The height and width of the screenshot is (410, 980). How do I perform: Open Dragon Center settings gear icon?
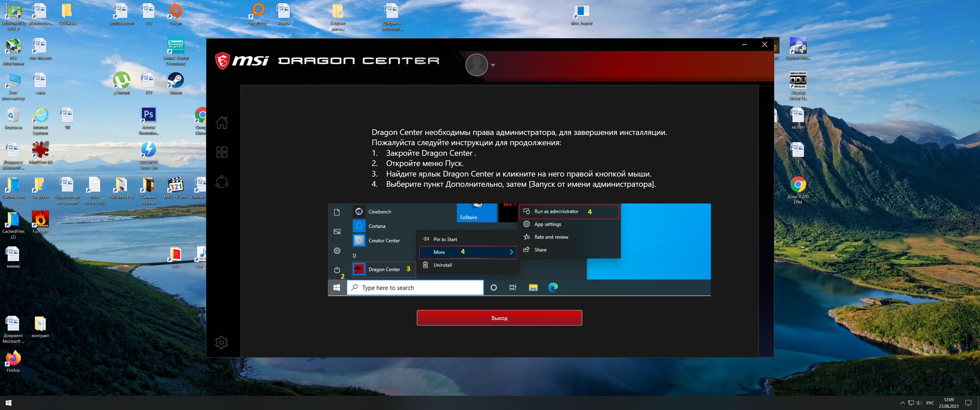(221, 342)
